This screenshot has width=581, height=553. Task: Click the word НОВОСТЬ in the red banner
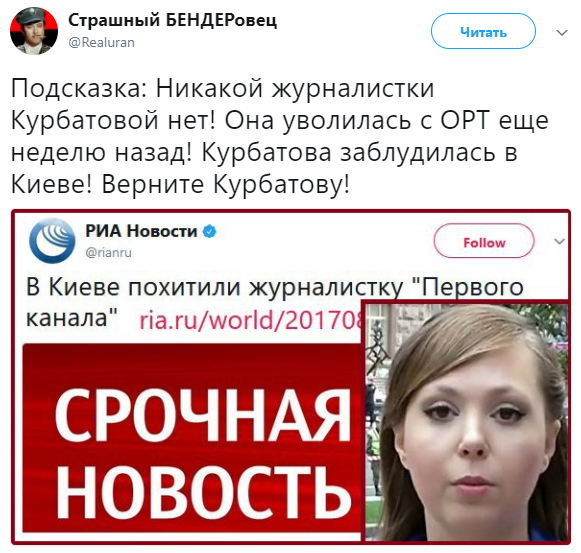click(203, 492)
